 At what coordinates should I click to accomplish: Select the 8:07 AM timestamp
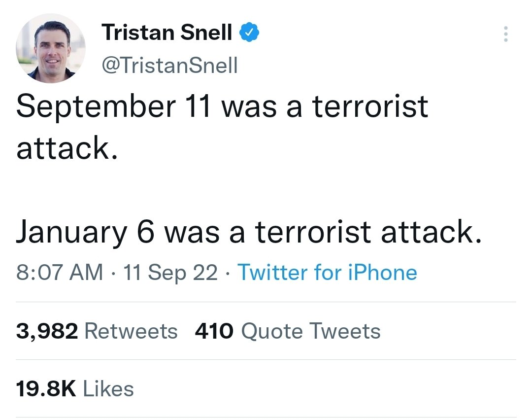click(60, 272)
